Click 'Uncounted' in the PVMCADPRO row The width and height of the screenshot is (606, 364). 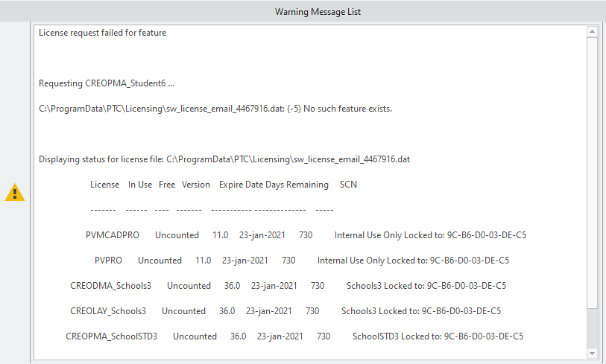(177, 235)
